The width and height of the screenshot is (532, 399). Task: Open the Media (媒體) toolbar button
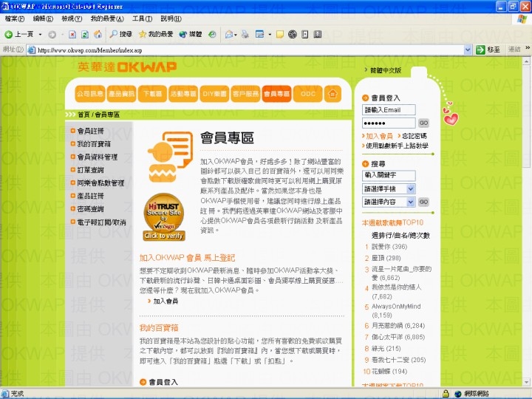coord(191,34)
